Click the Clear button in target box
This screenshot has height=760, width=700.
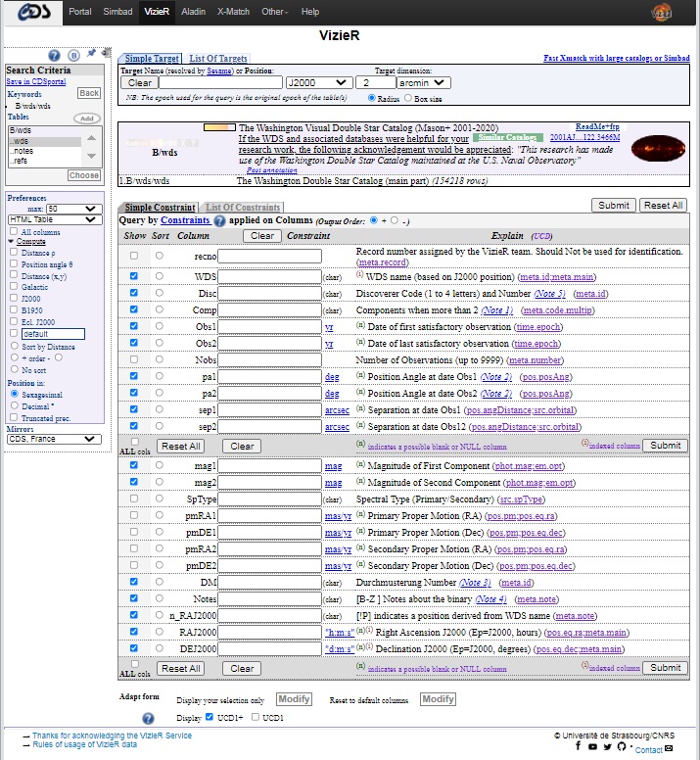pyautogui.click(x=140, y=83)
